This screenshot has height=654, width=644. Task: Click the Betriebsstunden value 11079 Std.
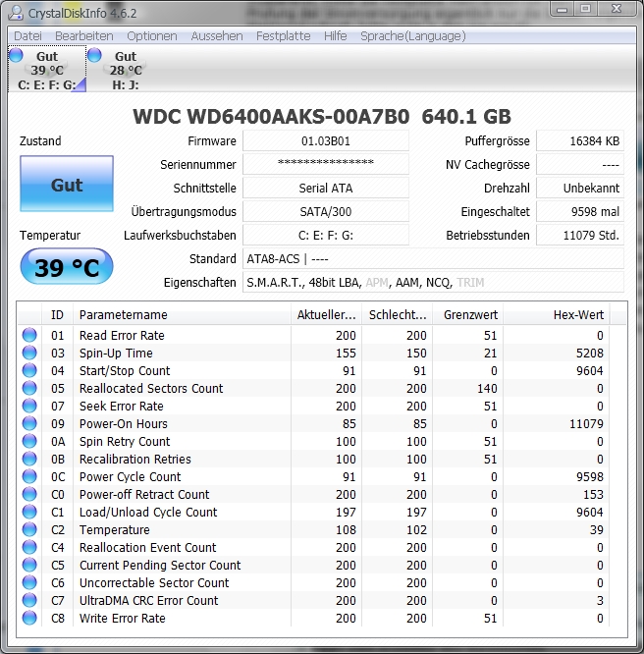580,236
